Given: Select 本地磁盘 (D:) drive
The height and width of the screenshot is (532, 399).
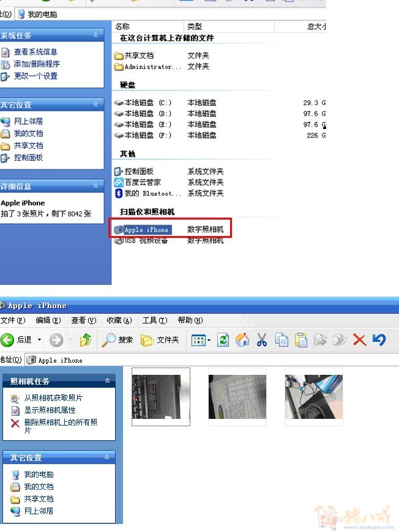Looking at the screenshot, I should point(143,113).
